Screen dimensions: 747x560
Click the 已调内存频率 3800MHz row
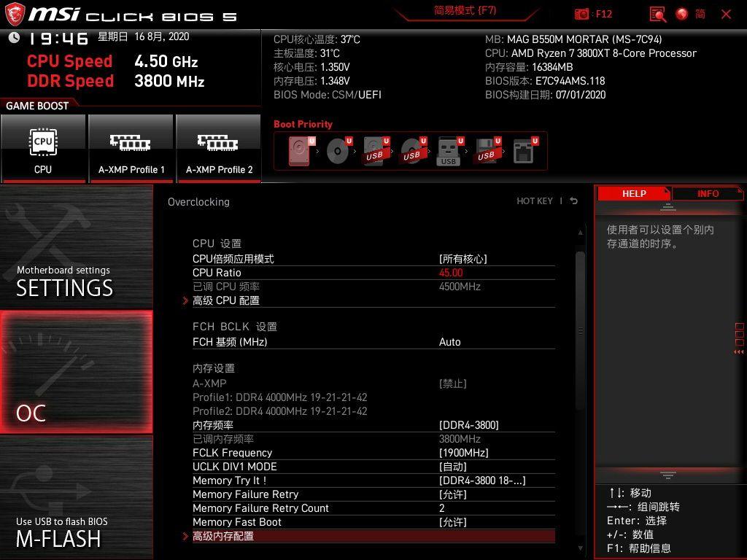pyautogui.click(x=373, y=439)
